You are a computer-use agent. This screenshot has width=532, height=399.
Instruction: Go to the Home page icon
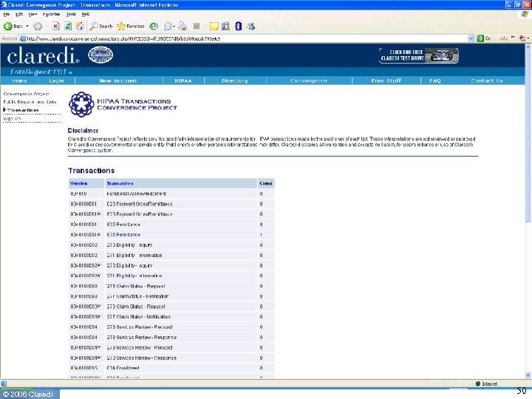point(80,26)
